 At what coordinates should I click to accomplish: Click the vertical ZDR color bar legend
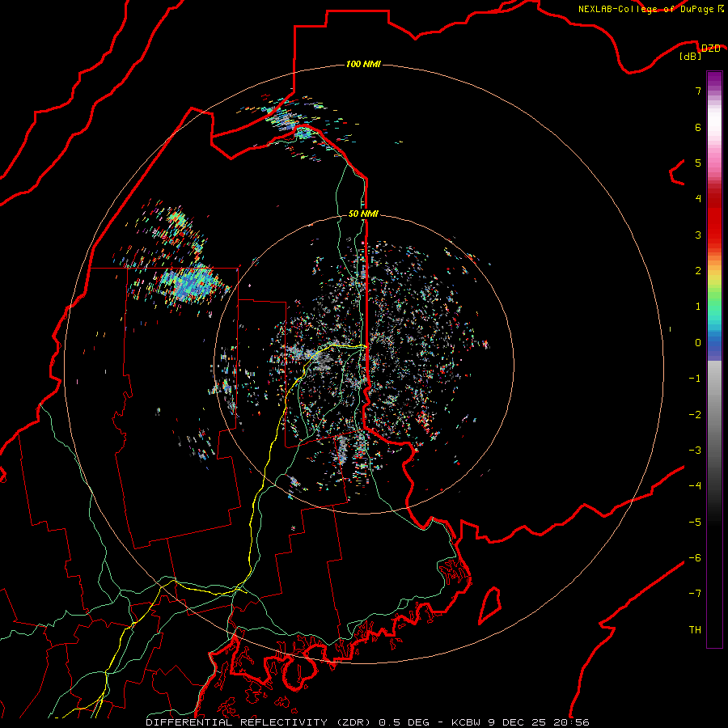(714, 359)
